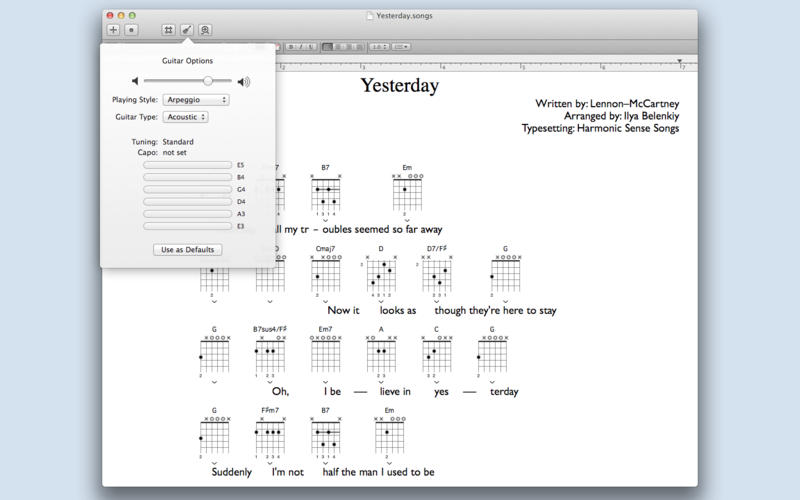
Task: Open the chord grid toolbar button
Action: coord(168,30)
